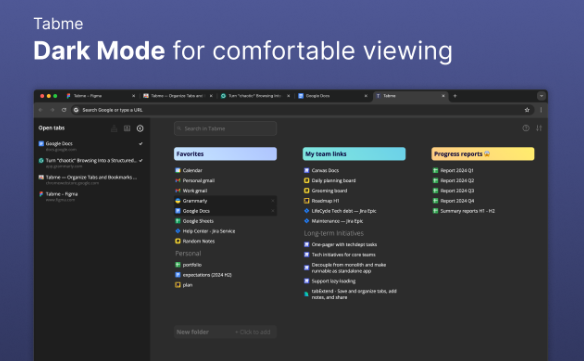
Task: Click the Jira icon beside Help Center
Action: (178, 231)
